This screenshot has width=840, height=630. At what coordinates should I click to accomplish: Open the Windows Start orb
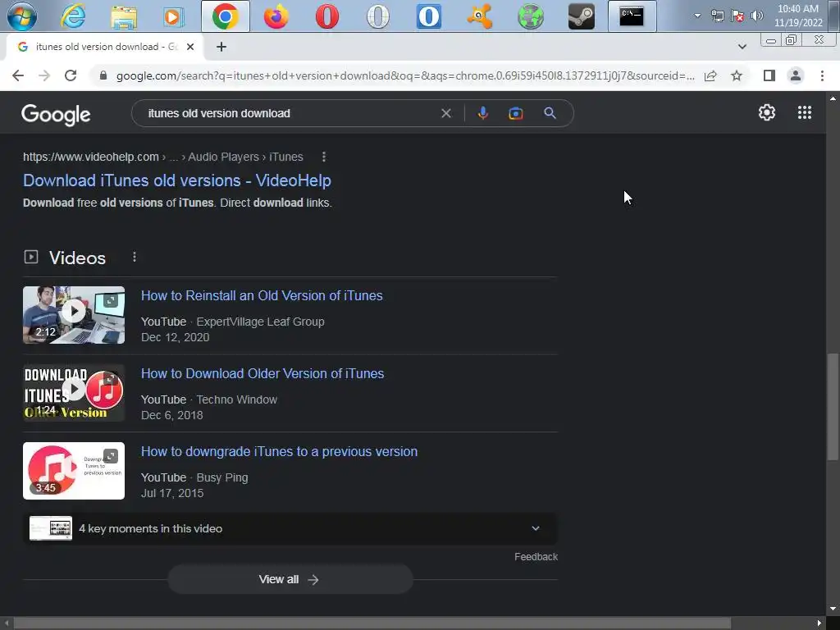point(22,16)
